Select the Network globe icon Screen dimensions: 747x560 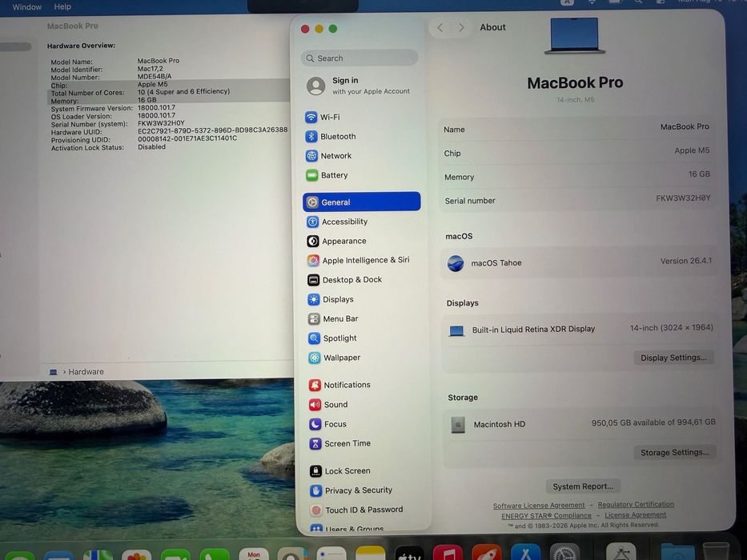coord(311,156)
